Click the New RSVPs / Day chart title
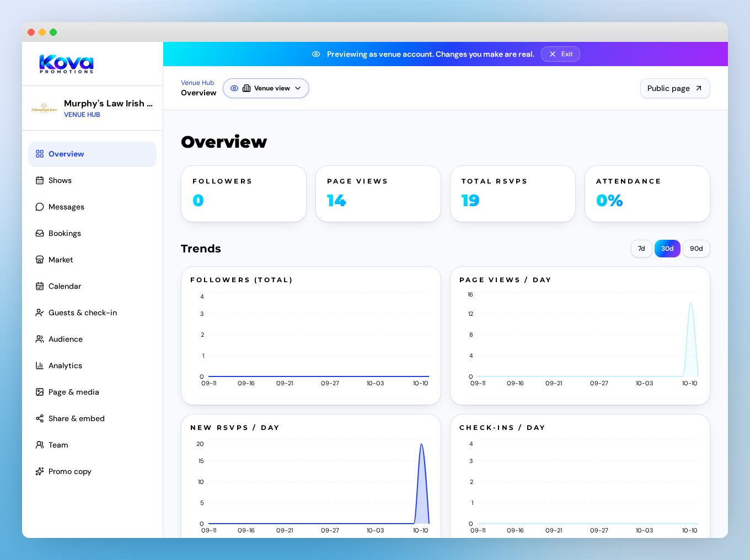The width and height of the screenshot is (750, 560). 235,428
